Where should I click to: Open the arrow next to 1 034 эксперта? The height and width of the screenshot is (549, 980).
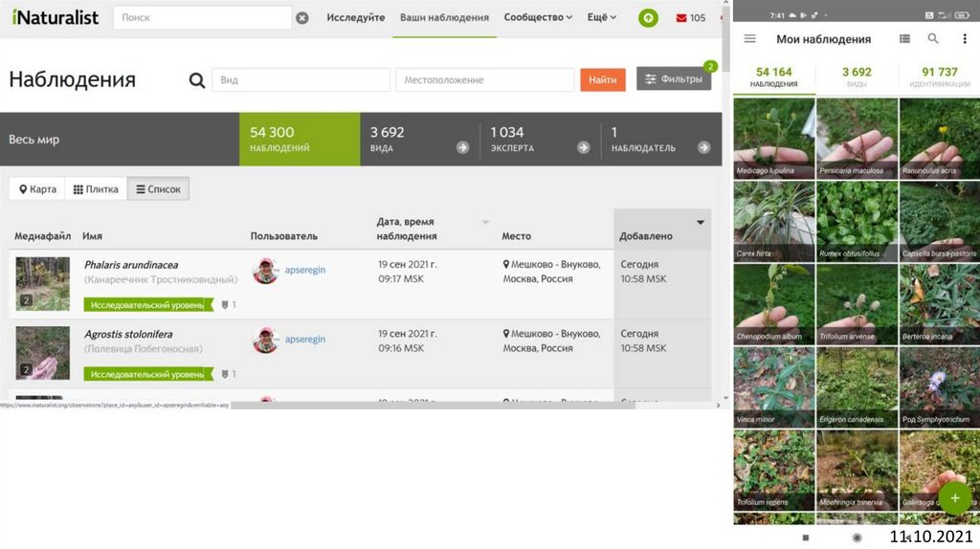(x=583, y=147)
